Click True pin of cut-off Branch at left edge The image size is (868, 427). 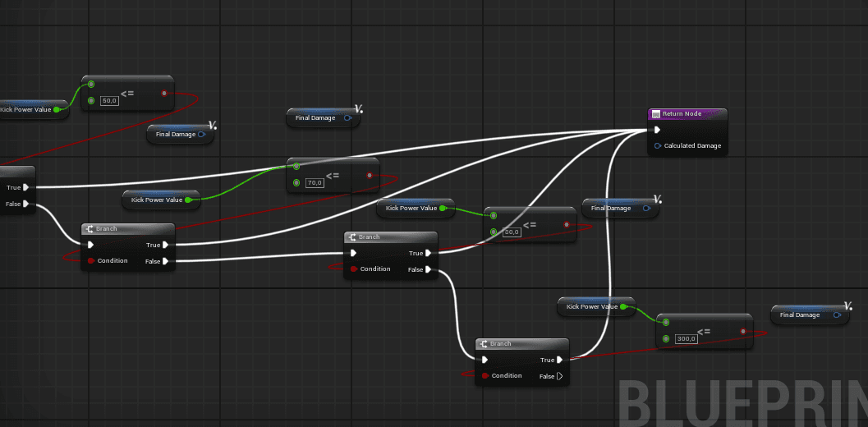[26, 187]
